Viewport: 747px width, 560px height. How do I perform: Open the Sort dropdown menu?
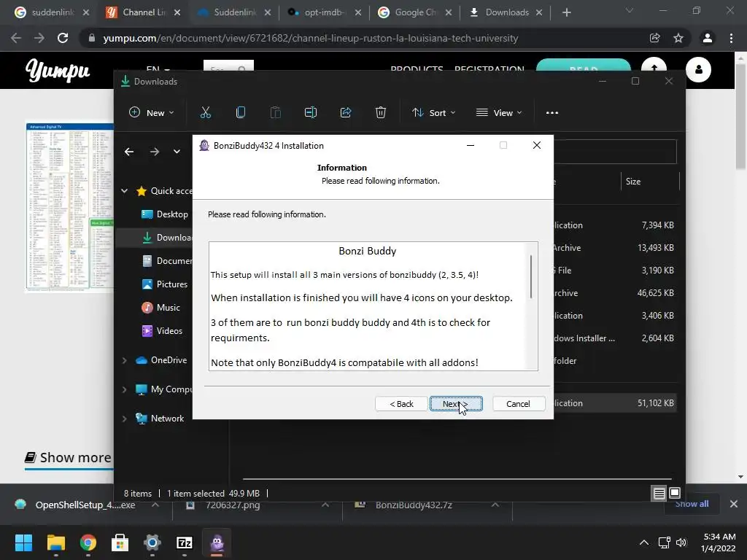(434, 112)
